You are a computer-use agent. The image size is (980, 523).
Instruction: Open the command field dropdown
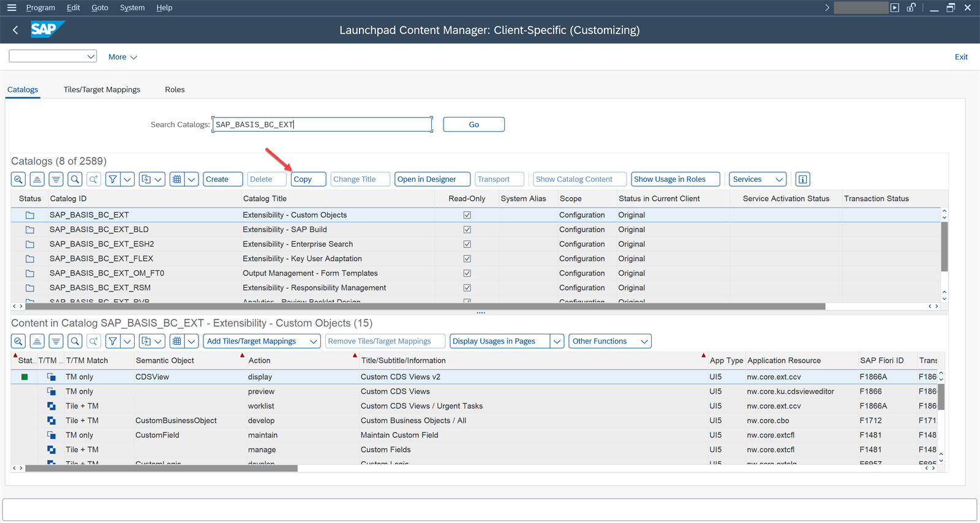(x=91, y=56)
